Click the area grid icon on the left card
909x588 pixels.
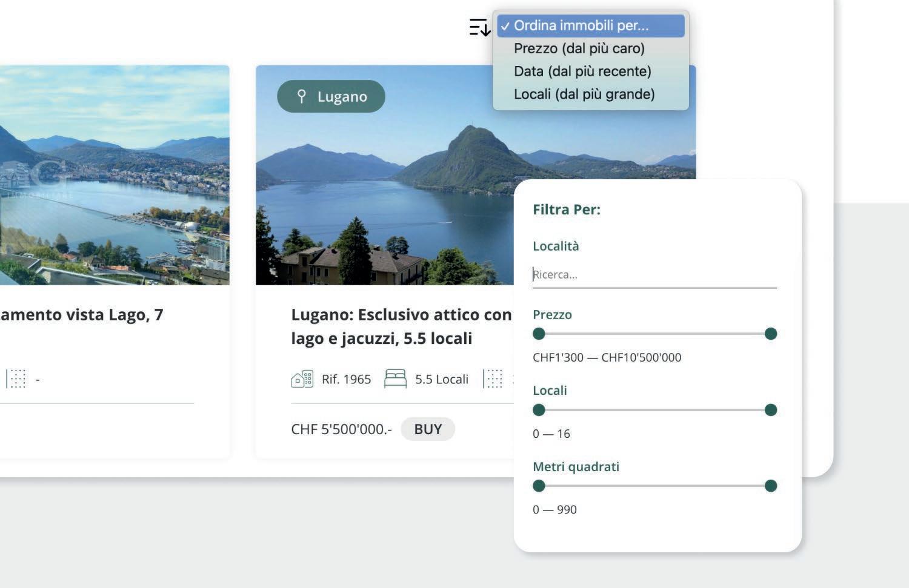[x=17, y=379]
